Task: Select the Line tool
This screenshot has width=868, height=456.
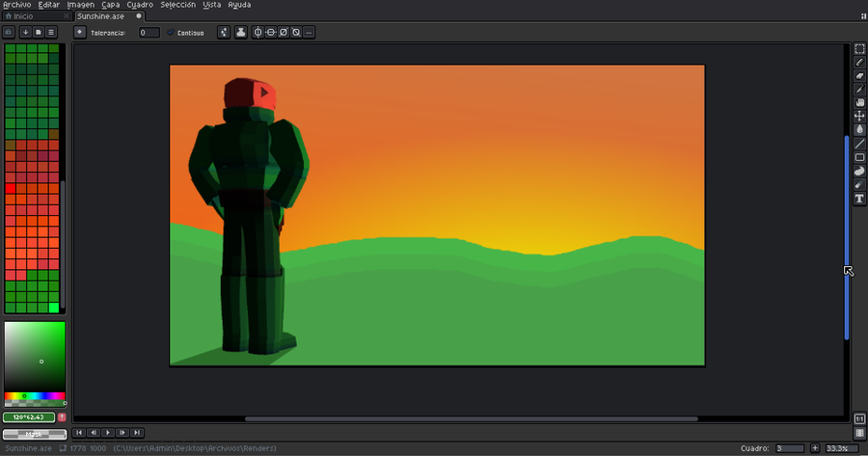Action: [859, 144]
